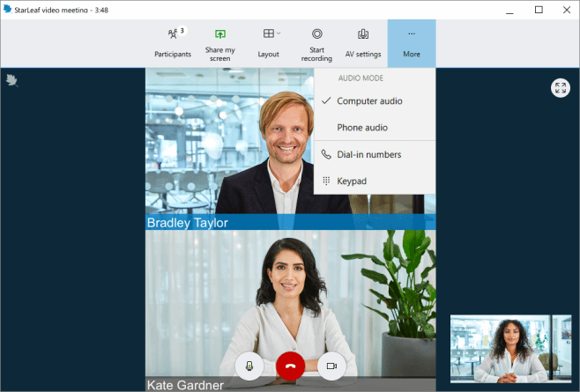Switch to Phone audio mode
The image size is (580, 392).
(x=361, y=128)
